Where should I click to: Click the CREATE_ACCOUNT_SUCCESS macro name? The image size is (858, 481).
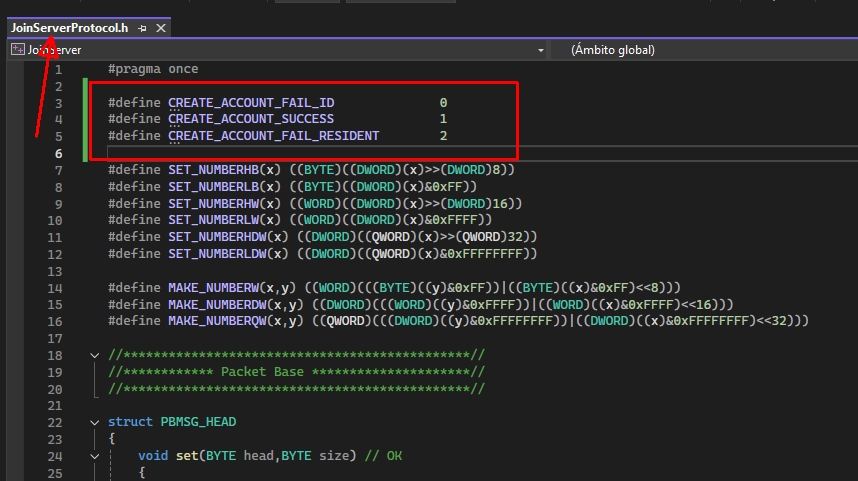point(251,119)
